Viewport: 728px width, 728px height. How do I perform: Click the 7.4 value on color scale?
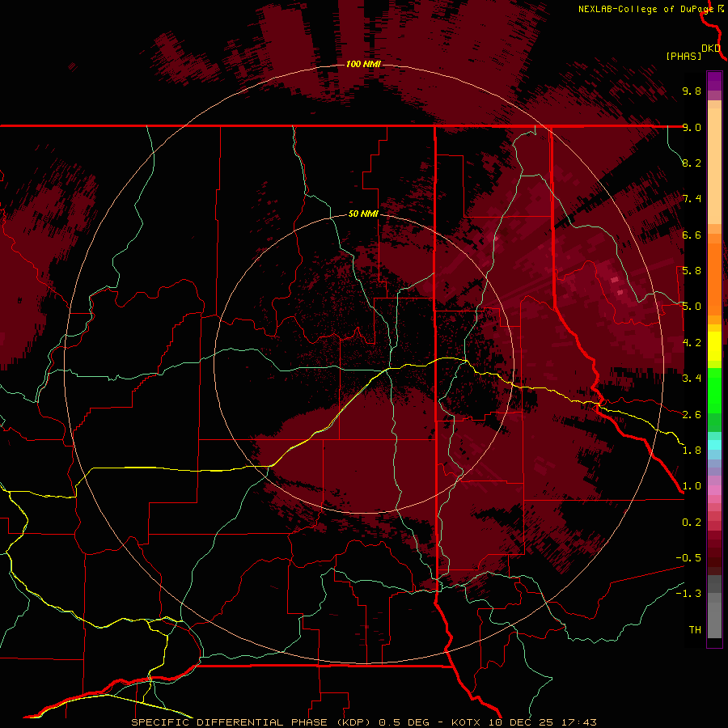coord(692,199)
